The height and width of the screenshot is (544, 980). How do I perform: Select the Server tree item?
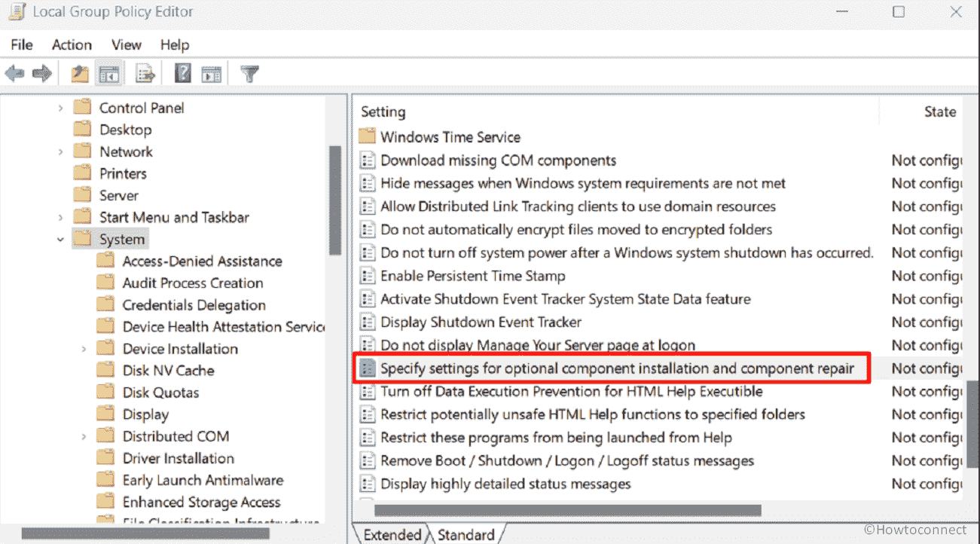coord(119,195)
